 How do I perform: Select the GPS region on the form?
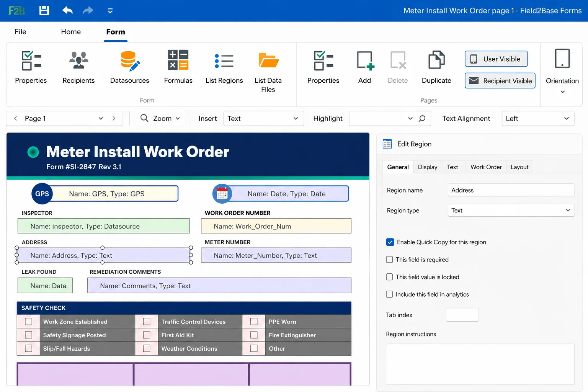pos(114,194)
